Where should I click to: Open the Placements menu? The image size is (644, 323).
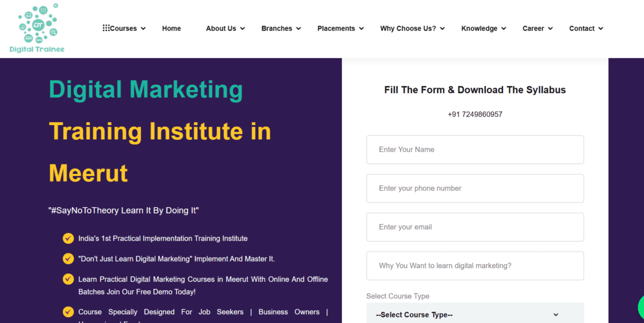coord(336,29)
